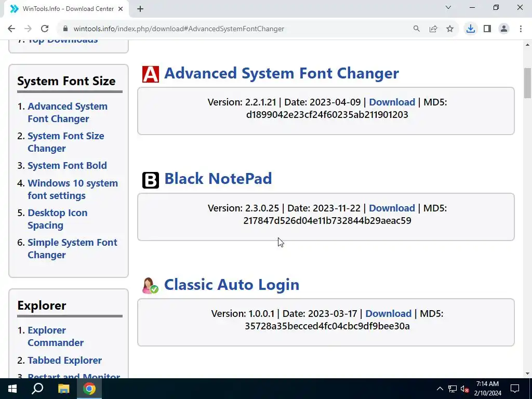
Task: Focus the wintools.info address bar
Action: point(234,29)
